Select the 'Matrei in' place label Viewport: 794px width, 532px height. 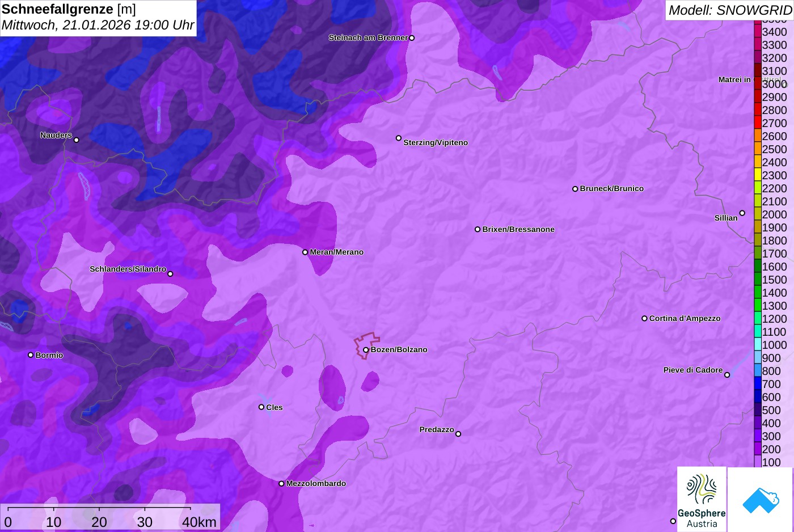click(734, 80)
